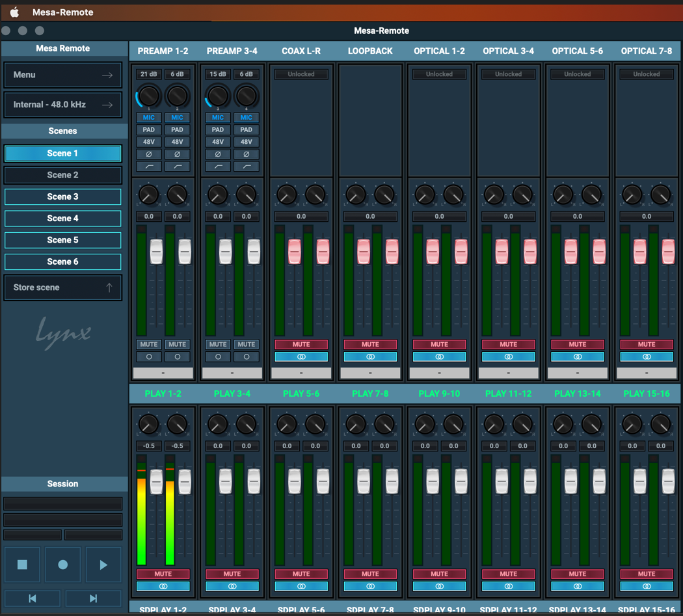Toggle stereo link on OPTICAL 3-4 channel
The image size is (683, 616).
508,357
